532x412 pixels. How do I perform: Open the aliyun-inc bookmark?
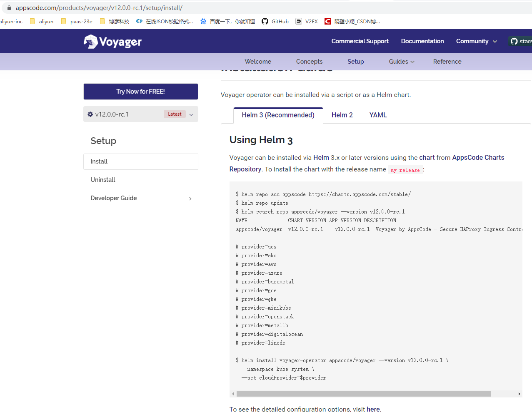point(11,21)
